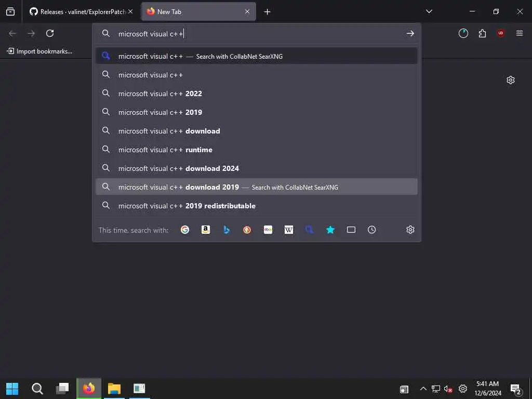Open uBlock Origin extension icon

coord(501,33)
